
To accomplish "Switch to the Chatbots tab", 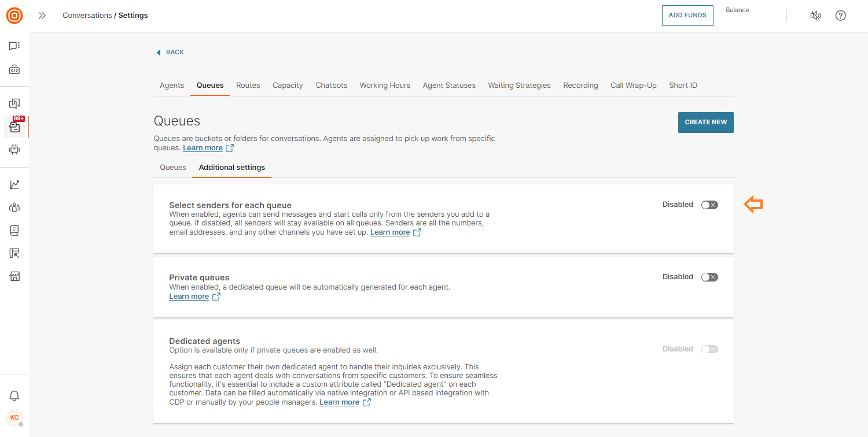I will [x=332, y=86].
